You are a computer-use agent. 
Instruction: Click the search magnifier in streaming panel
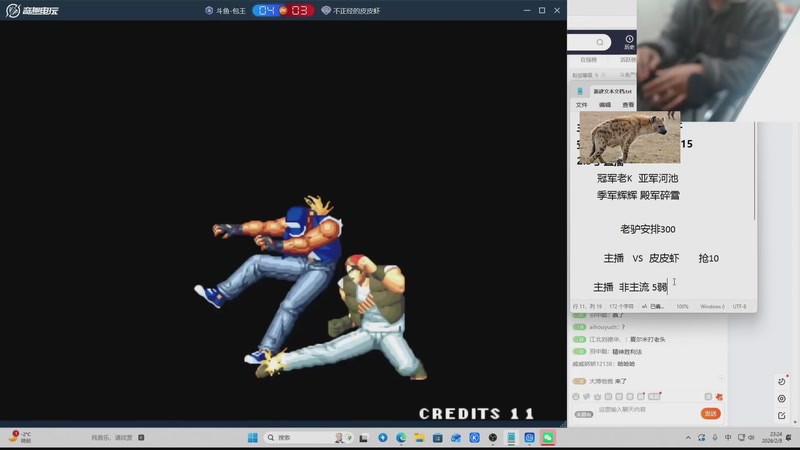pos(600,42)
